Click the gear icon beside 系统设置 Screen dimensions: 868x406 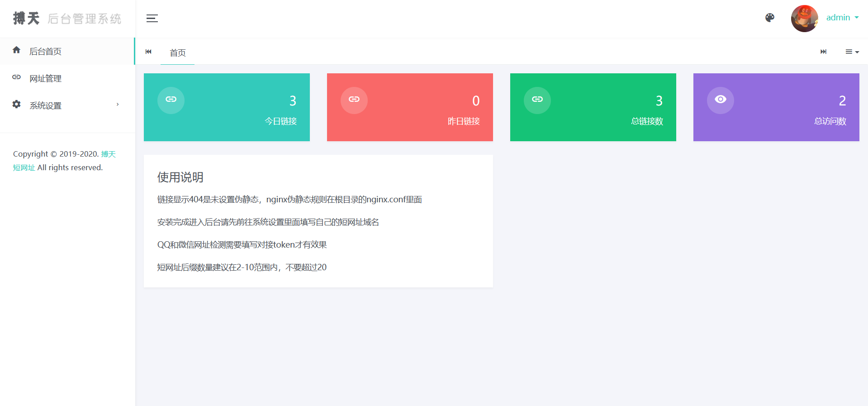(x=17, y=105)
